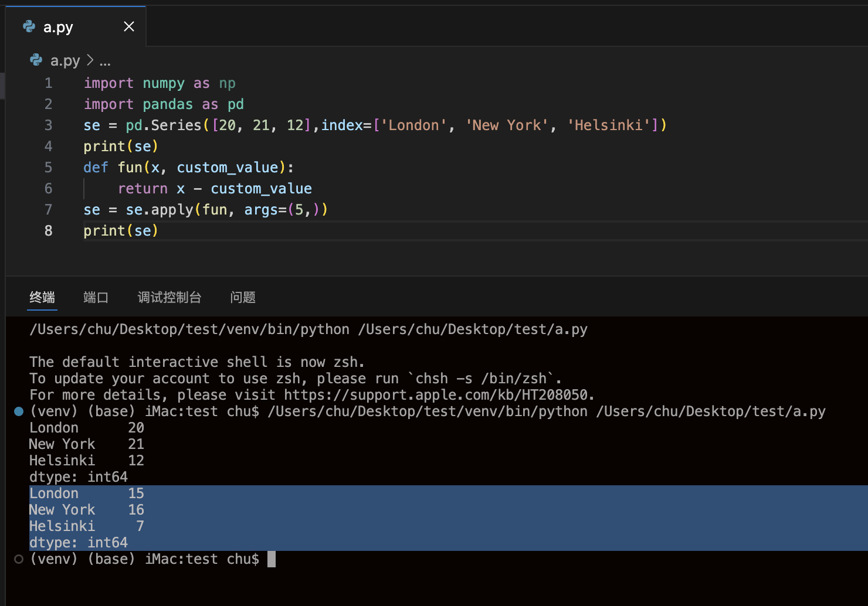Click line number 8 in the gutter
The image size is (868, 606).
pos(49,231)
